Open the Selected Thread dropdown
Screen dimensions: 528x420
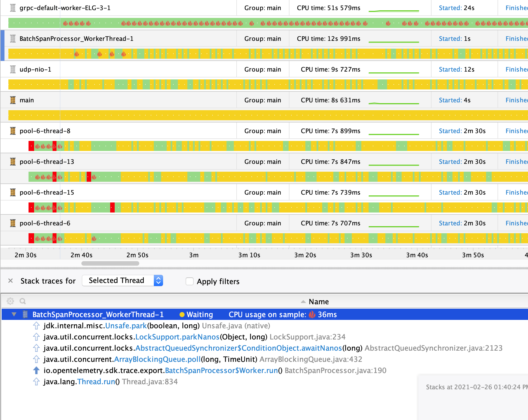pos(122,280)
